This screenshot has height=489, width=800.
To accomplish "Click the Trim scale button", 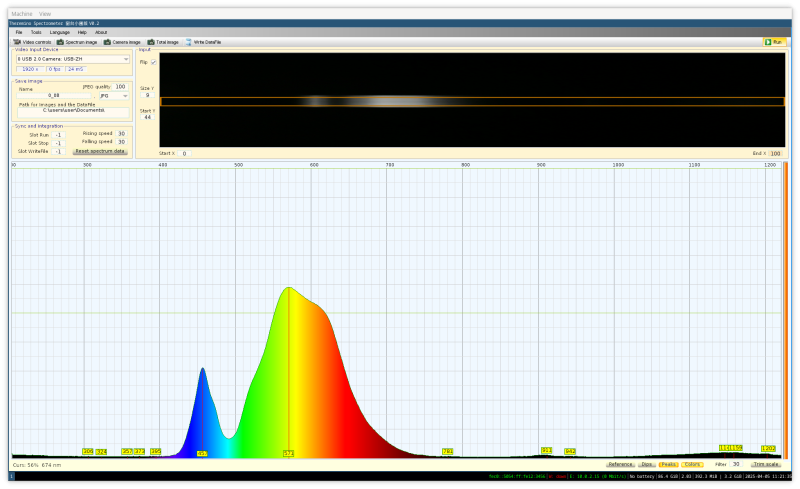I will pos(766,464).
